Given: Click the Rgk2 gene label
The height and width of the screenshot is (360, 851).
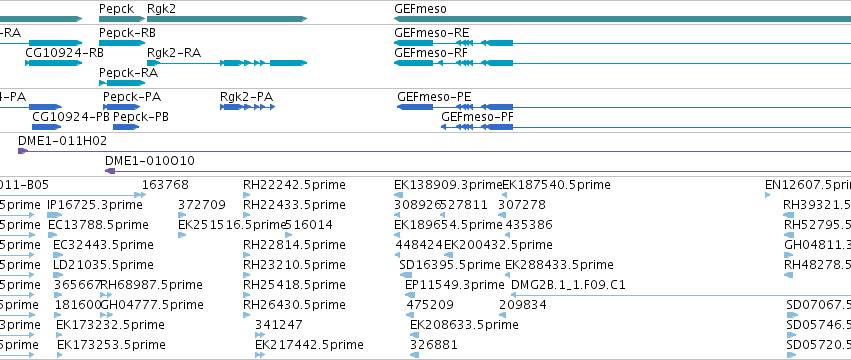Looking at the screenshot, I should click(x=161, y=9).
